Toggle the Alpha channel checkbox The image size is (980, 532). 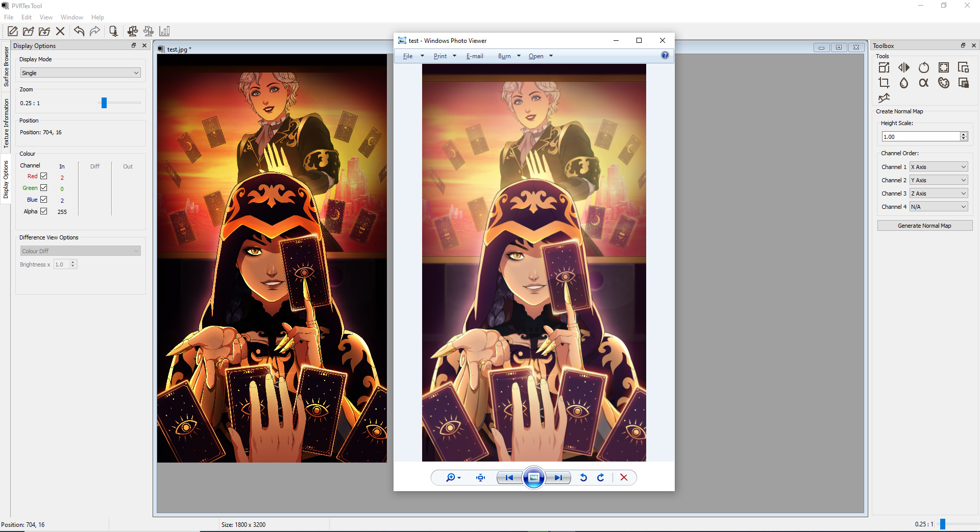[44, 211]
